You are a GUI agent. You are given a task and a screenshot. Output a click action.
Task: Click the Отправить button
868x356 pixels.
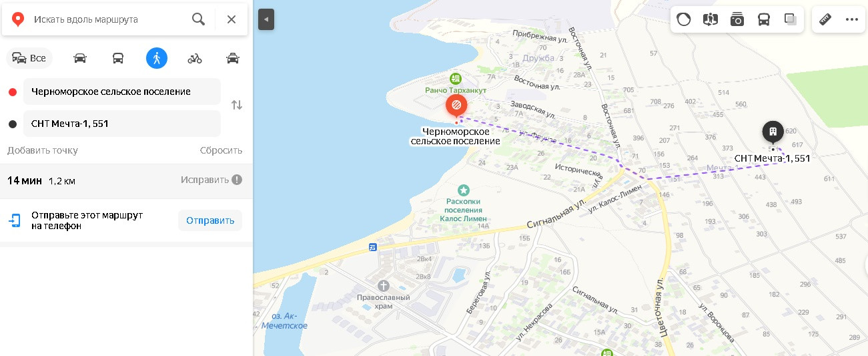(210, 220)
